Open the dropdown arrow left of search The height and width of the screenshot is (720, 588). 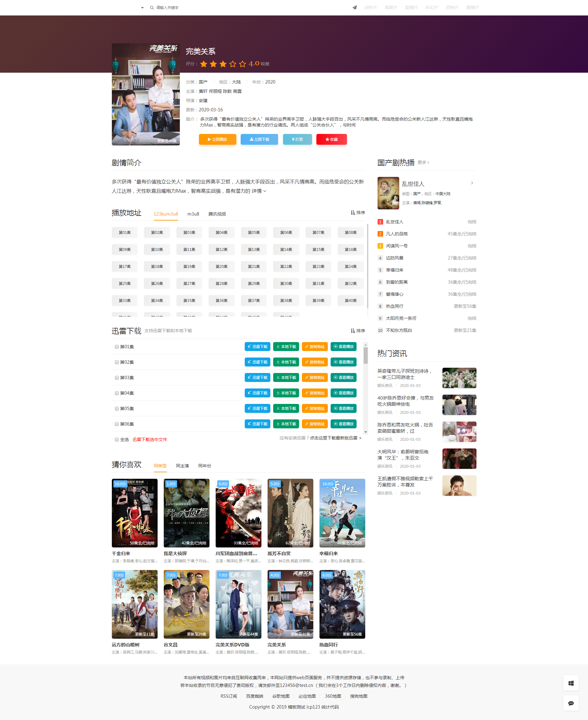142,7
